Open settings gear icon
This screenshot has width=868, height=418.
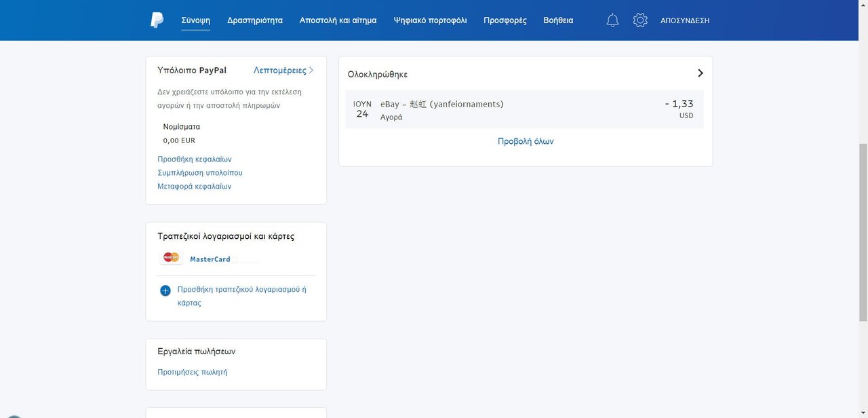[x=640, y=20]
